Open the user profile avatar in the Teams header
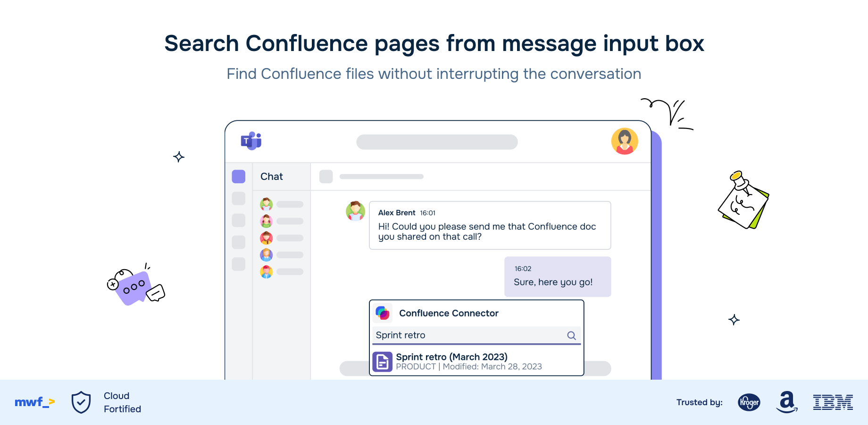Screen dimensions: 868x425 625,141
